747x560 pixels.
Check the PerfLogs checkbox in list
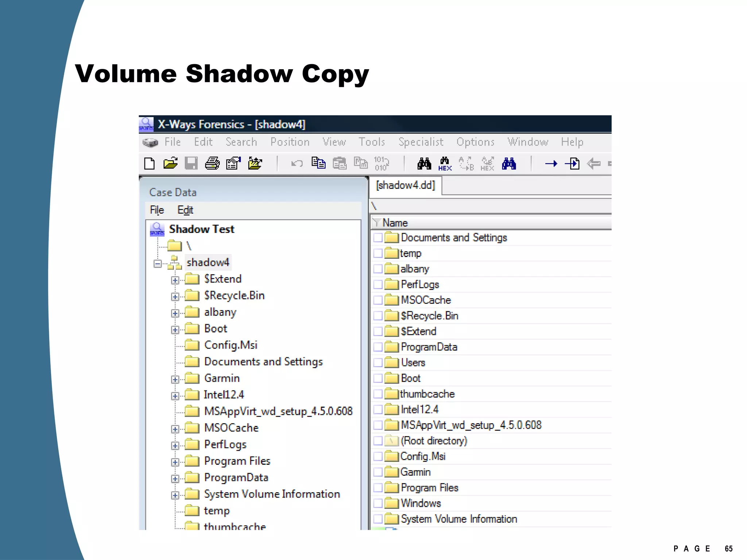378,285
